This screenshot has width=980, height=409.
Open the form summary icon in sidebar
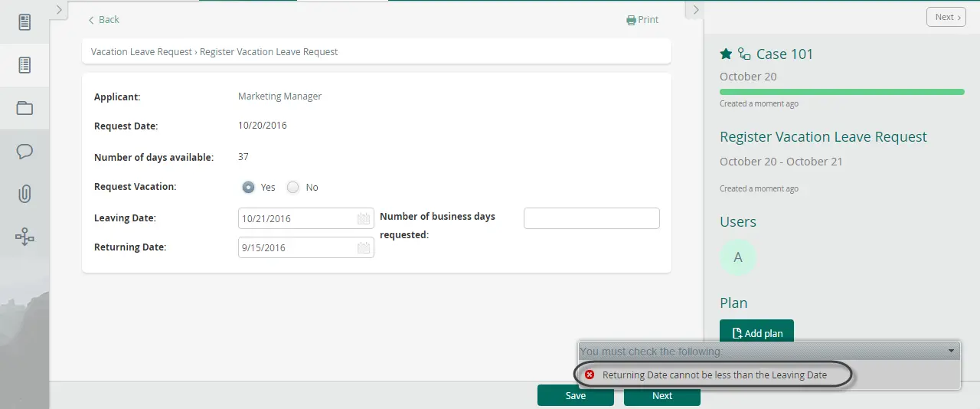point(24,21)
